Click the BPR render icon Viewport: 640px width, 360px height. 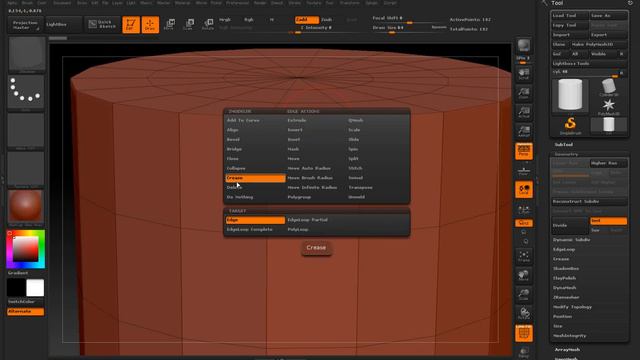tap(524, 46)
